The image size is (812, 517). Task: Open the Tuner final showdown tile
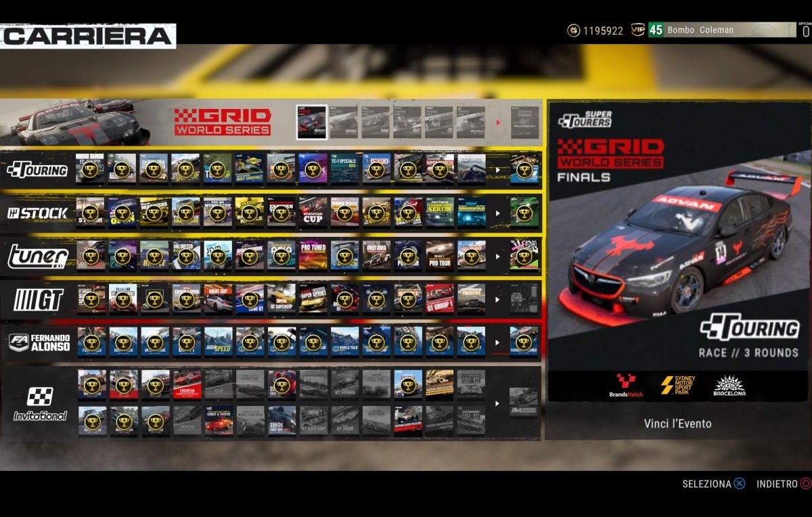pyautogui.click(x=524, y=256)
